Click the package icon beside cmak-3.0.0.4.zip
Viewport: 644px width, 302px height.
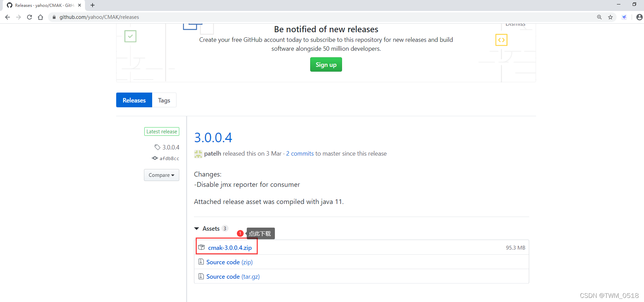coord(202,247)
